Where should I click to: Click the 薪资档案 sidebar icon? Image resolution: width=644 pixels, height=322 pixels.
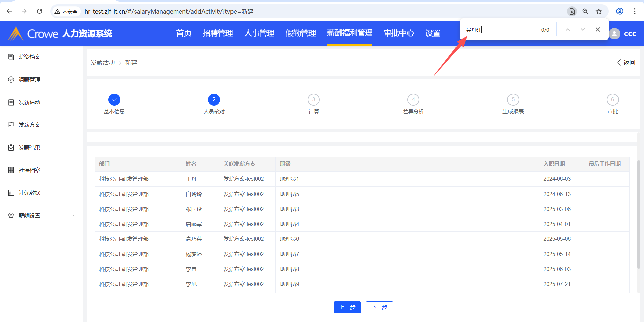11,57
